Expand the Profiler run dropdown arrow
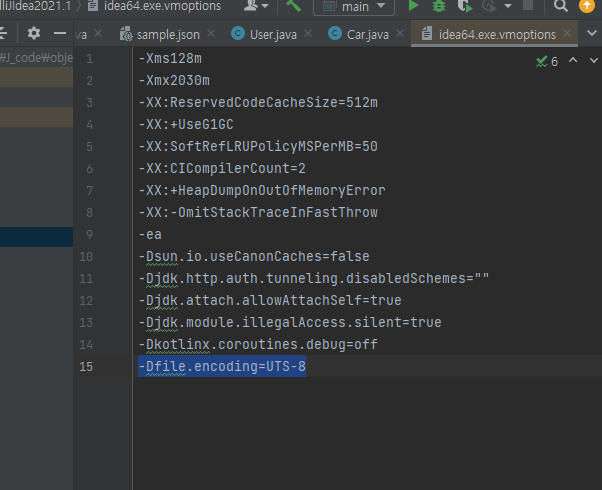The height and width of the screenshot is (490, 602). 508,6
